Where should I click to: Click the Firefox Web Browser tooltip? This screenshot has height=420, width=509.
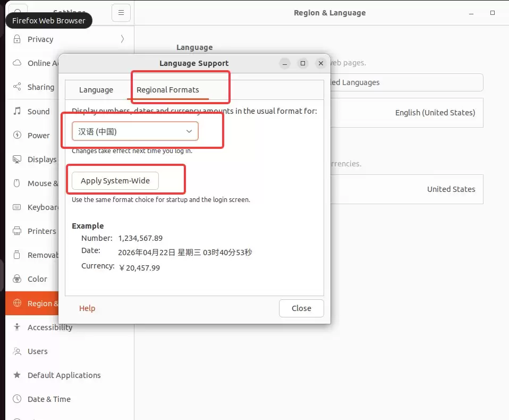coord(49,20)
